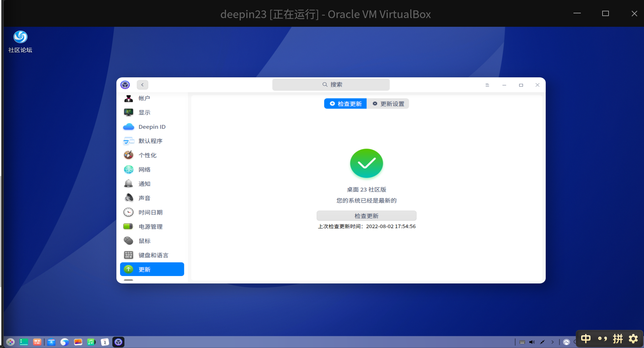Click the 您的系统已经是最新的 status text
The height and width of the screenshot is (348, 644).
(366, 200)
